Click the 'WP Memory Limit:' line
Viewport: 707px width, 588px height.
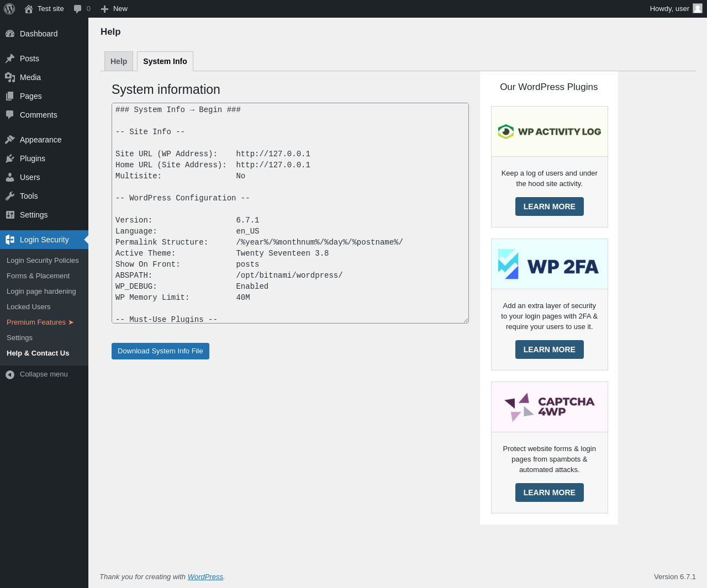coord(183,298)
